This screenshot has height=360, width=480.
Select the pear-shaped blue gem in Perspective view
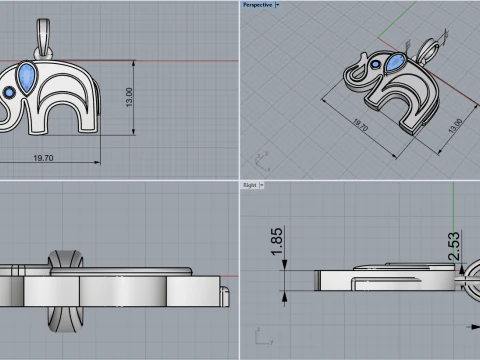395,63
